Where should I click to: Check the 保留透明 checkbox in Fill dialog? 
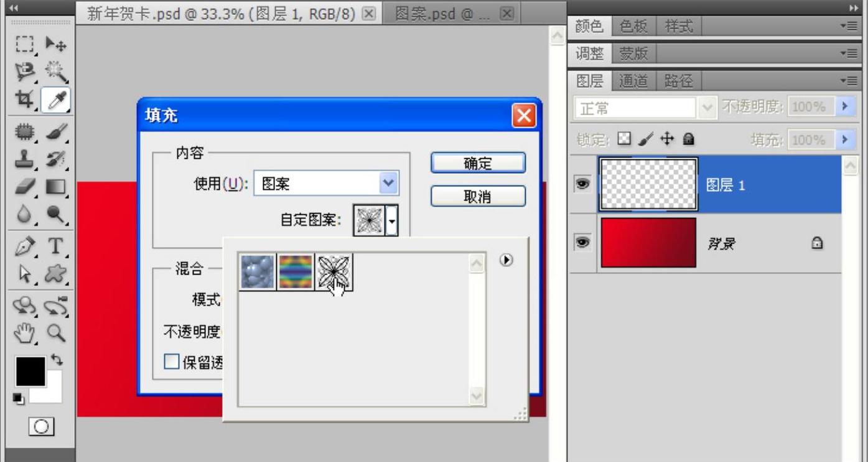pos(171,362)
